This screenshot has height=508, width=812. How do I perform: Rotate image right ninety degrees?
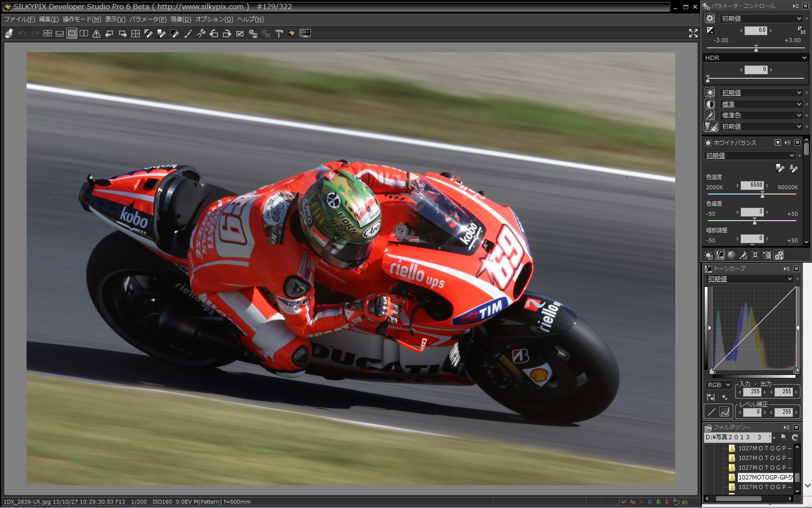coord(227,33)
